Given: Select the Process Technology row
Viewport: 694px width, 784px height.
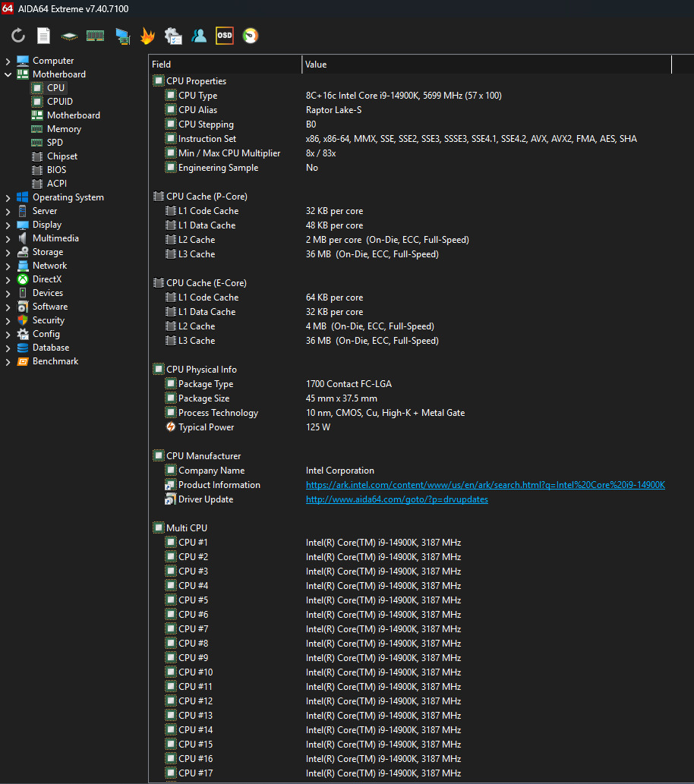Looking at the screenshot, I should [x=421, y=413].
